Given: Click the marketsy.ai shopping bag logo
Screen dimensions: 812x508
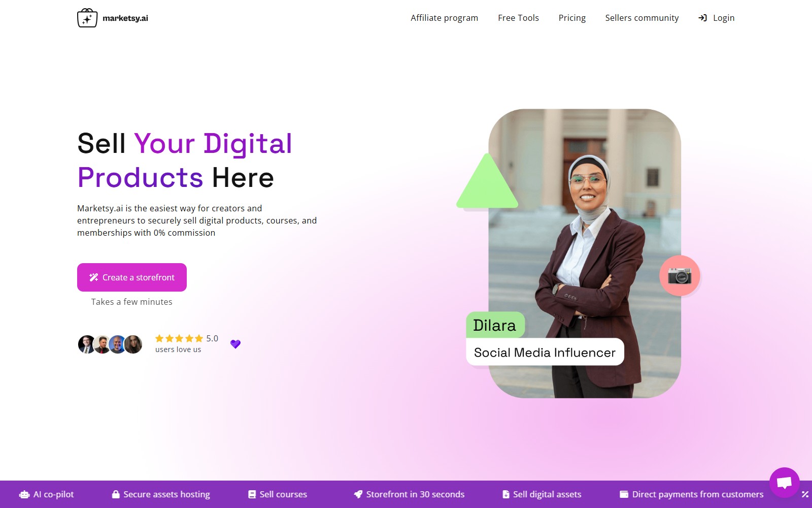Looking at the screenshot, I should pyautogui.click(x=87, y=18).
